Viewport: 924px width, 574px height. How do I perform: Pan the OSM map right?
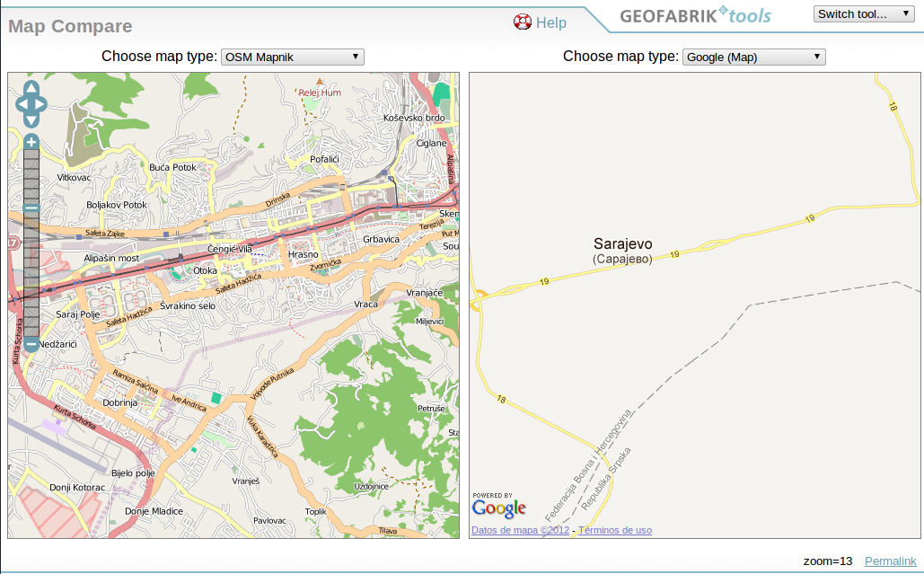(40, 104)
